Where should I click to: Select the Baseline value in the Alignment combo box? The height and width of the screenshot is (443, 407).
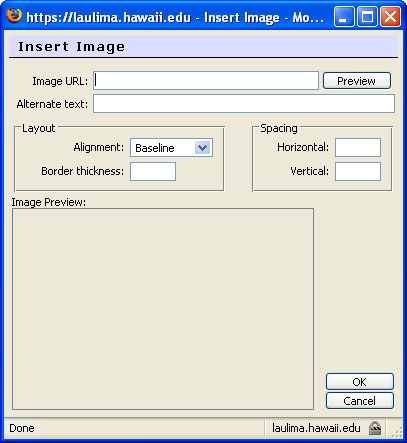tap(155, 148)
